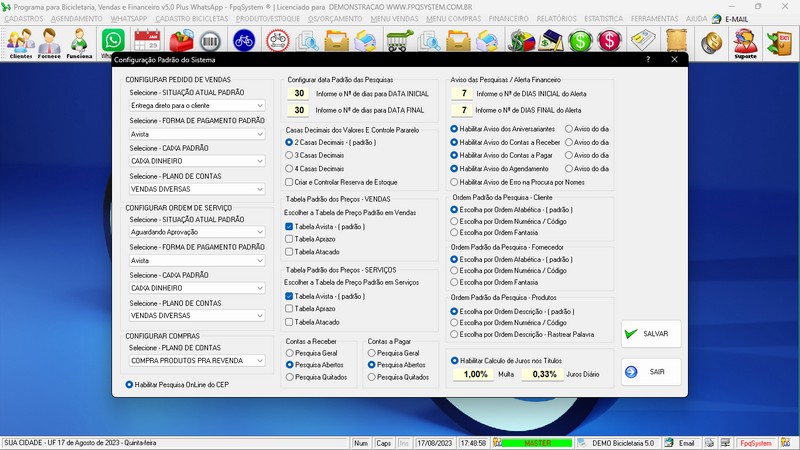Click the gold coin icon
800x450 pixels.
click(x=712, y=42)
